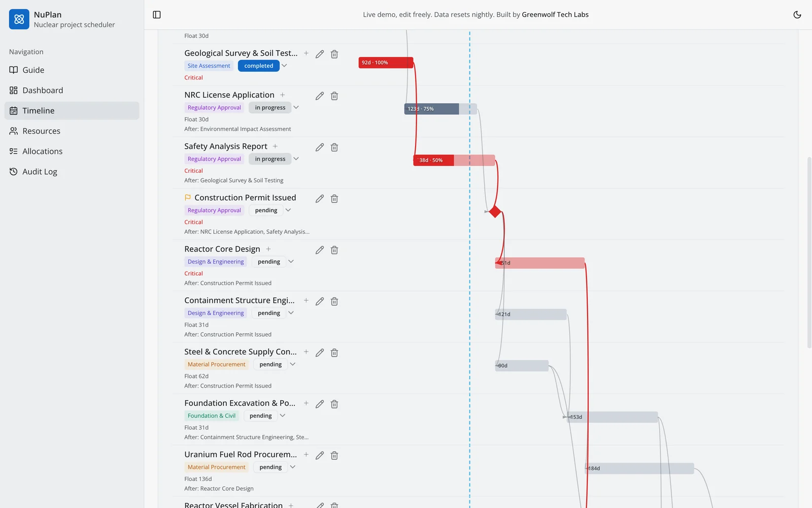812x508 pixels.
Task: Delete the Safety Analysis Report task
Action: pyautogui.click(x=334, y=147)
